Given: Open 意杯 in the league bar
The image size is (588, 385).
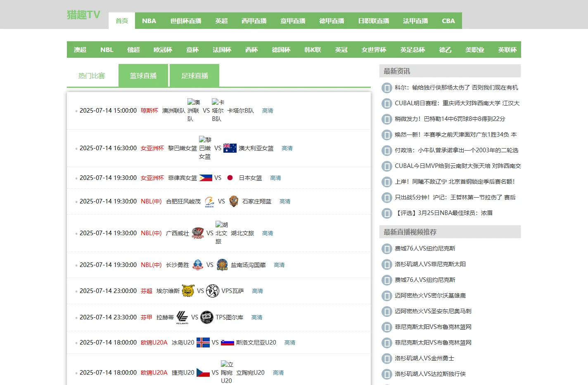Looking at the screenshot, I should 192,50.
